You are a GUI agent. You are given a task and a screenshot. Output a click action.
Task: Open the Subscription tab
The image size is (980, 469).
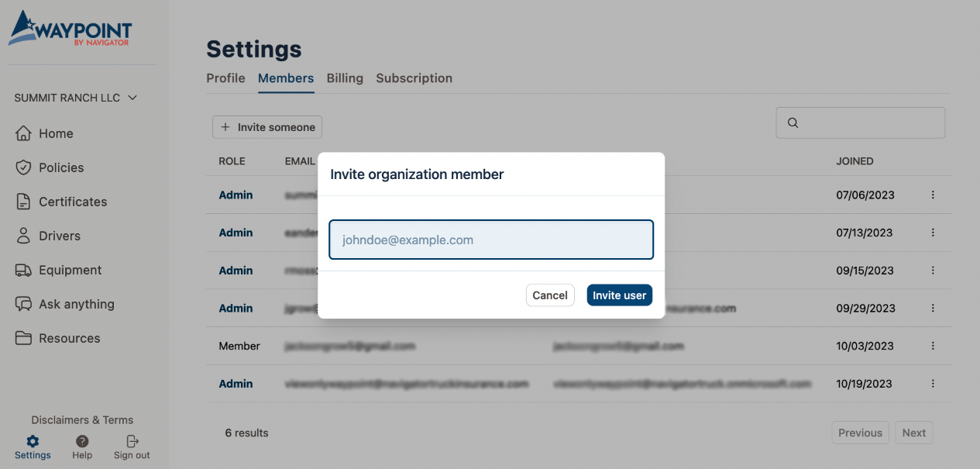414,78
